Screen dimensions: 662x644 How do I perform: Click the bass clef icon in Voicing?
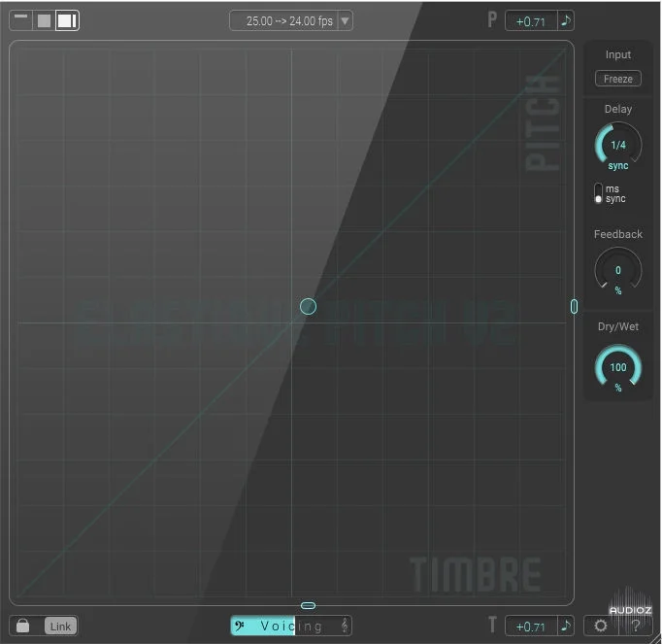click(x=240, y=626)
